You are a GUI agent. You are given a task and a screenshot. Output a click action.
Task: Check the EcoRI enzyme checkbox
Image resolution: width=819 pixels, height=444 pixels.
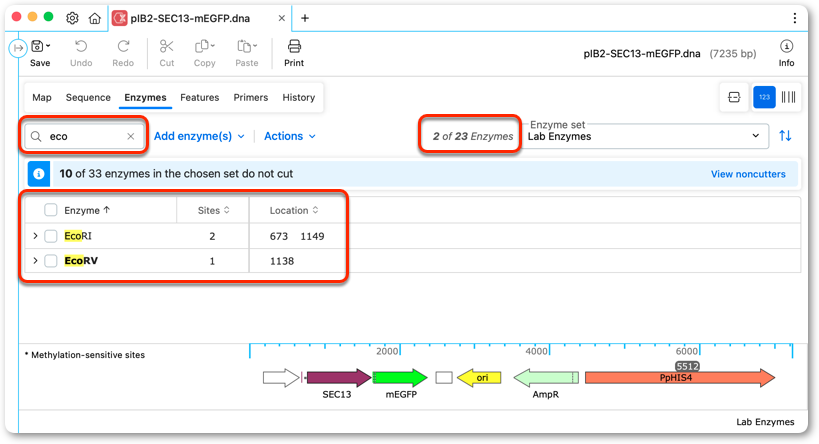(x=51, y=236)
